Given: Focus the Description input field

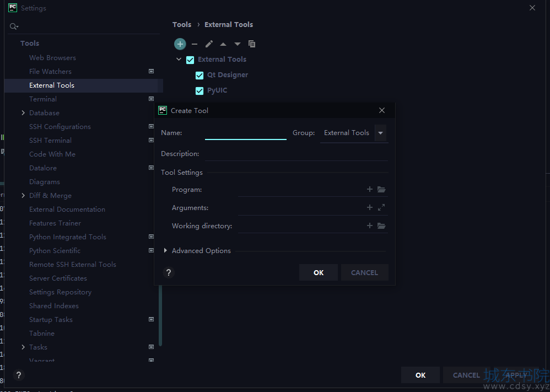Looking at the screenshot, I should point(296,154).
